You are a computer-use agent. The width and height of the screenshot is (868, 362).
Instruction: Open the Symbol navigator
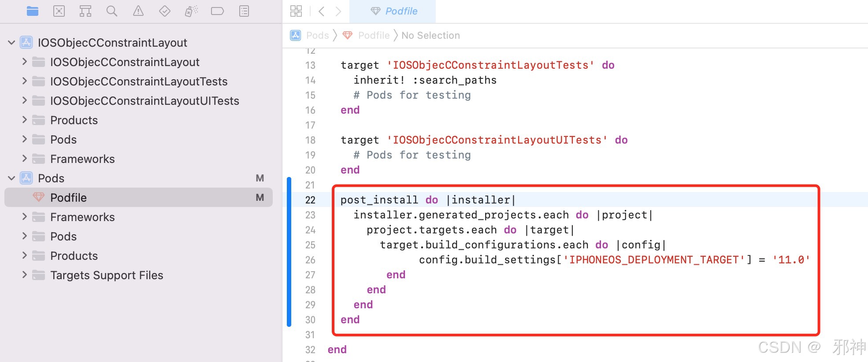(85, 11)
